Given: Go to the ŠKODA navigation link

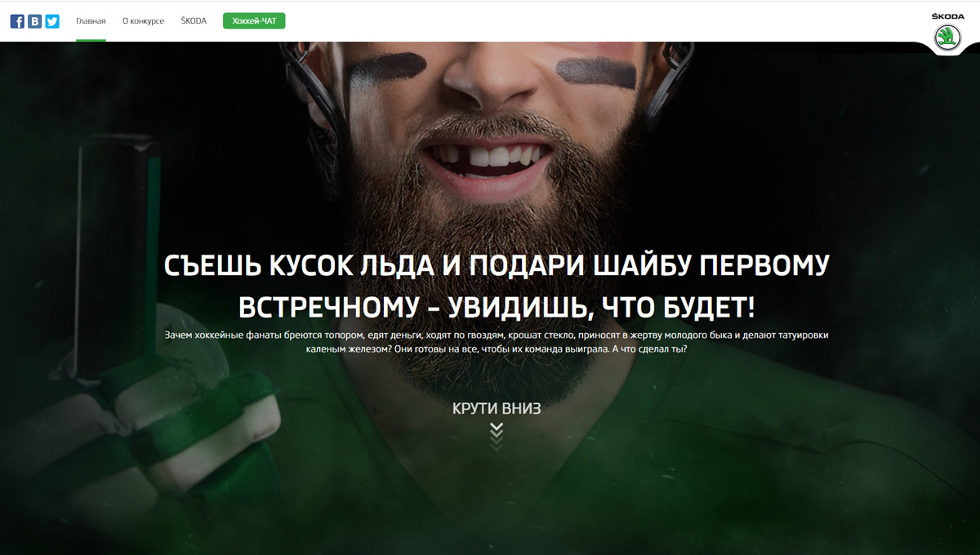Looking at the screenshot, I should [x=194, y=21].
